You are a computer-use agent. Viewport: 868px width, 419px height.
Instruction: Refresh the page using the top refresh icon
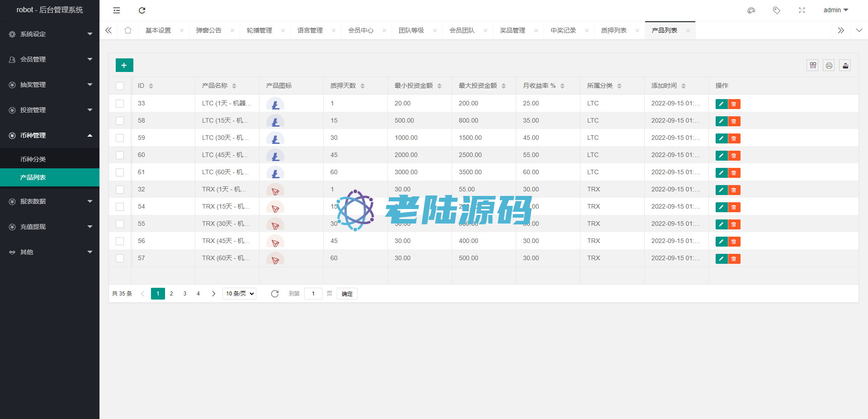(142, 10)
